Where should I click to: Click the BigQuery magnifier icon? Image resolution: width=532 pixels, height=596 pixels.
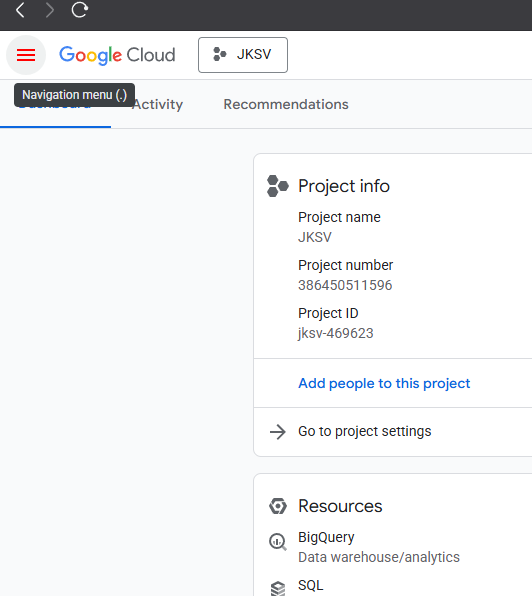[x=278, y=542]
